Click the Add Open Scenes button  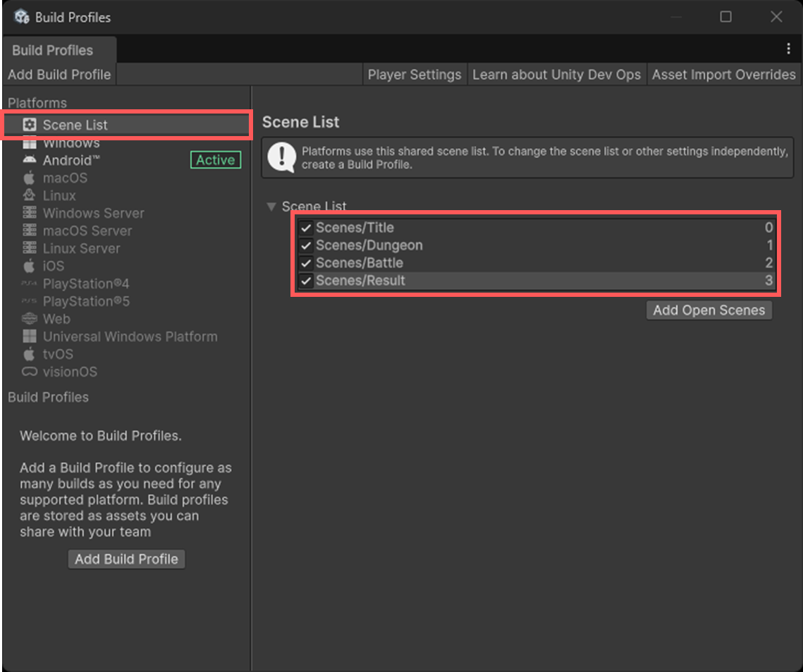point(709,310)
